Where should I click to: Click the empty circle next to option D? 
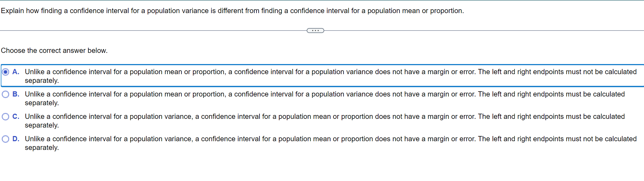click(x=6, y=139)
